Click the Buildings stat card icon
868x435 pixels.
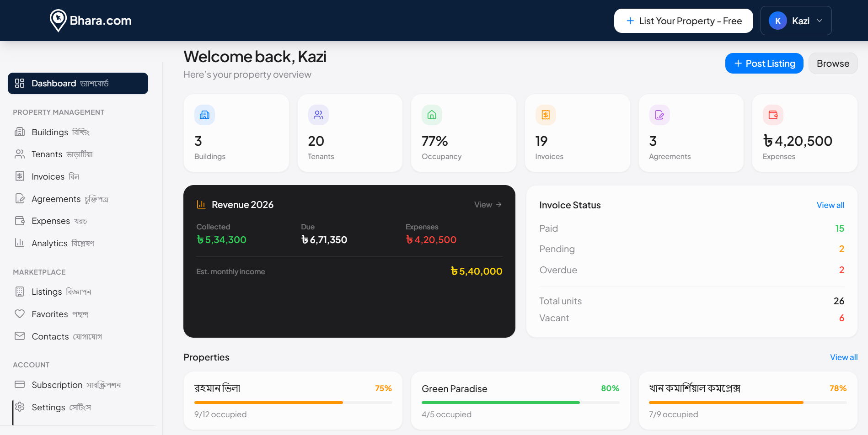click(204, 115)
